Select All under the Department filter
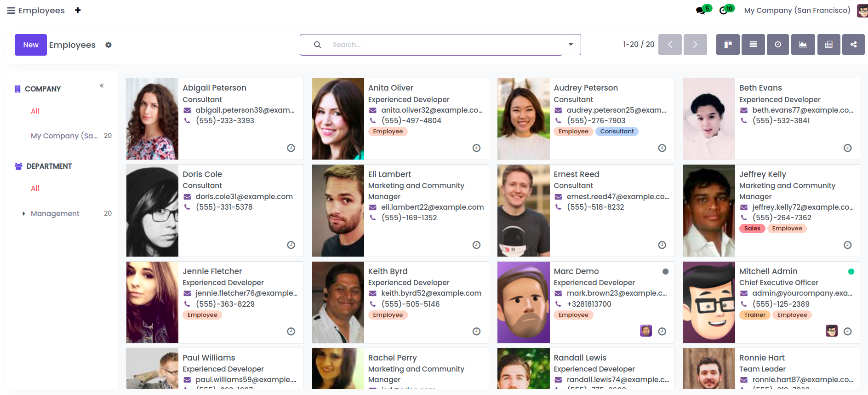The width and height of the screenshot is (868, 395). point(35,188)
